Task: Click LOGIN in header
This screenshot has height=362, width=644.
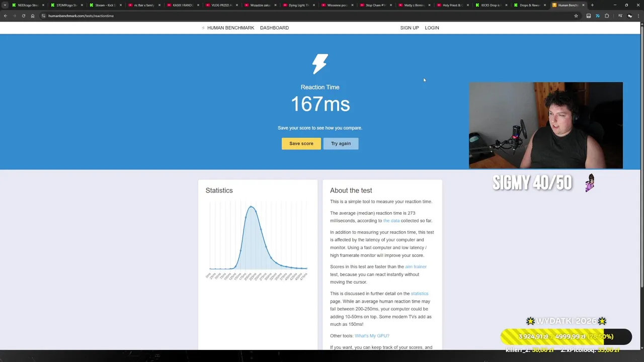Action: click(x=432, y=28)
